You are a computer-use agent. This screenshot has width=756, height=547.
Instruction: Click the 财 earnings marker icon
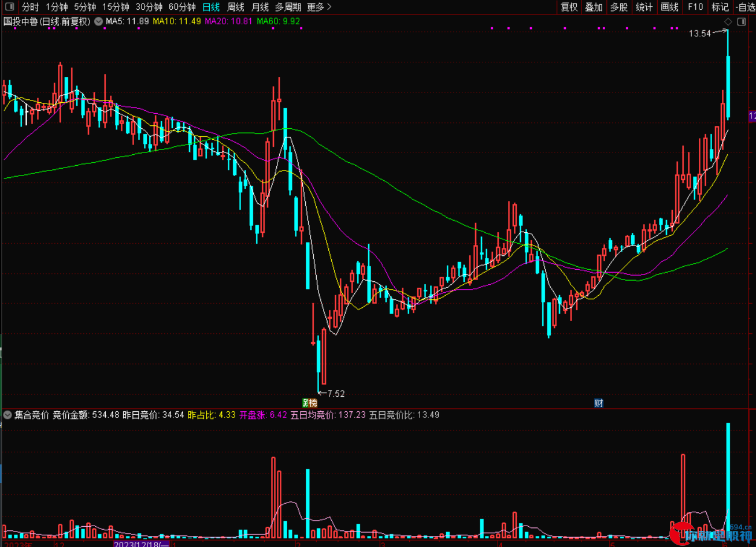[x=599, y=403]
